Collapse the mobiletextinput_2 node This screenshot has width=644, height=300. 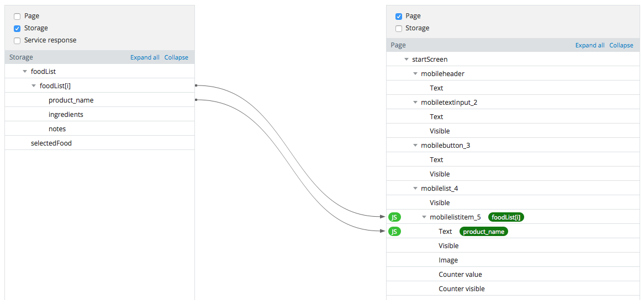coord(415,103)
